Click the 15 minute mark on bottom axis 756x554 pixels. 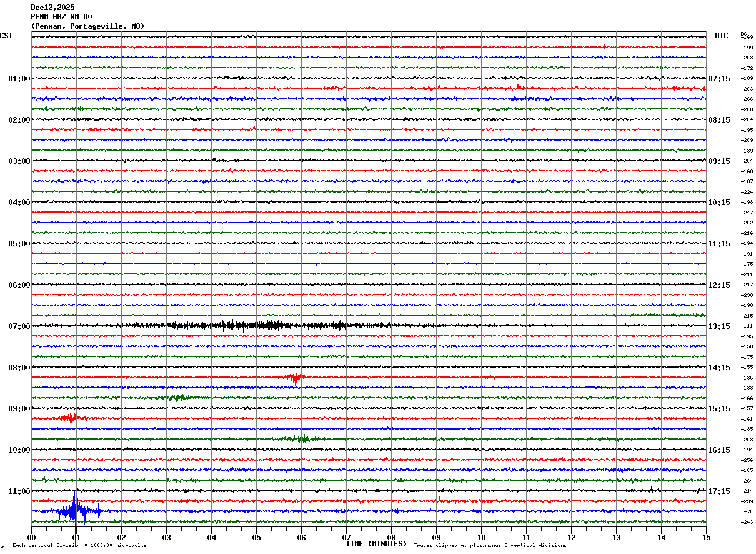pyautogui.click(x=705, y=537)
